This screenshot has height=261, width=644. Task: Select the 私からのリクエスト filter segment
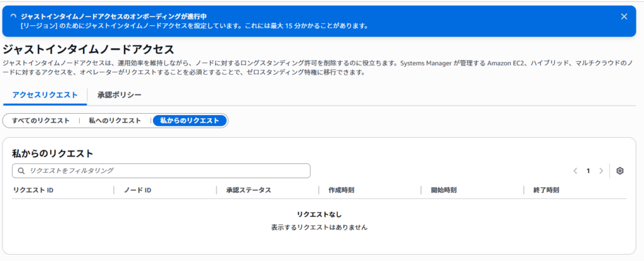[x=189, y=121]
